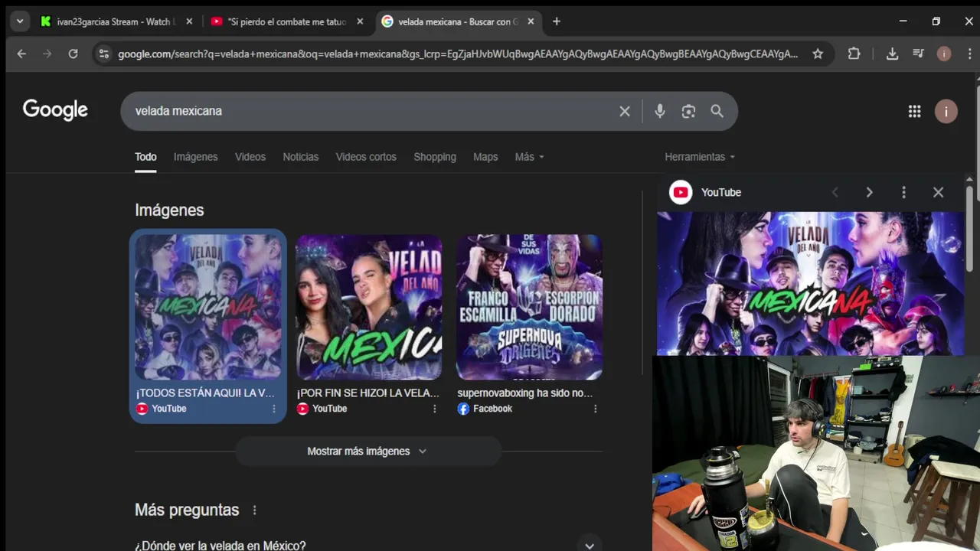Open the media controls icon

tap(918, 54)
